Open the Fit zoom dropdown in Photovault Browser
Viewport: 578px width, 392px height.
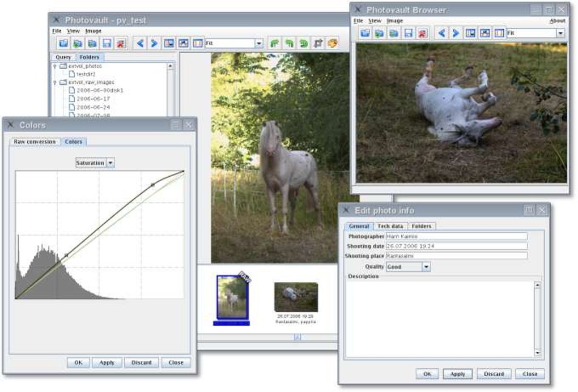pos(560,33)
